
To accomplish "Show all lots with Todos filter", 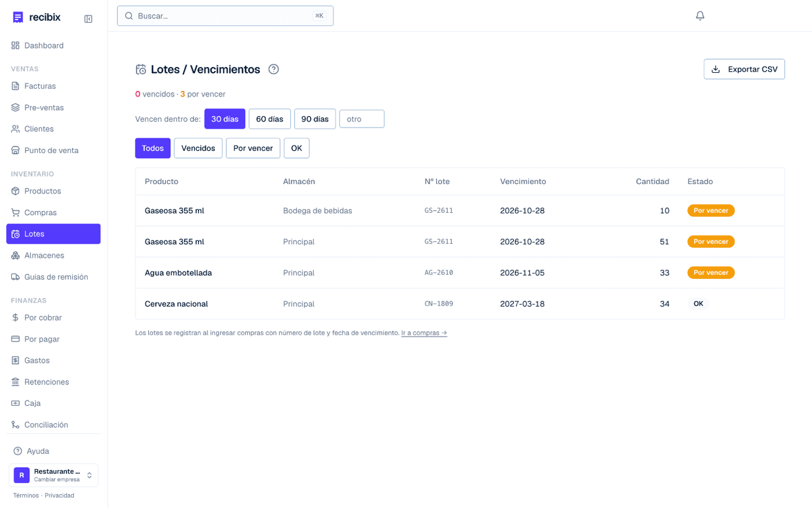I will [153, 148].
